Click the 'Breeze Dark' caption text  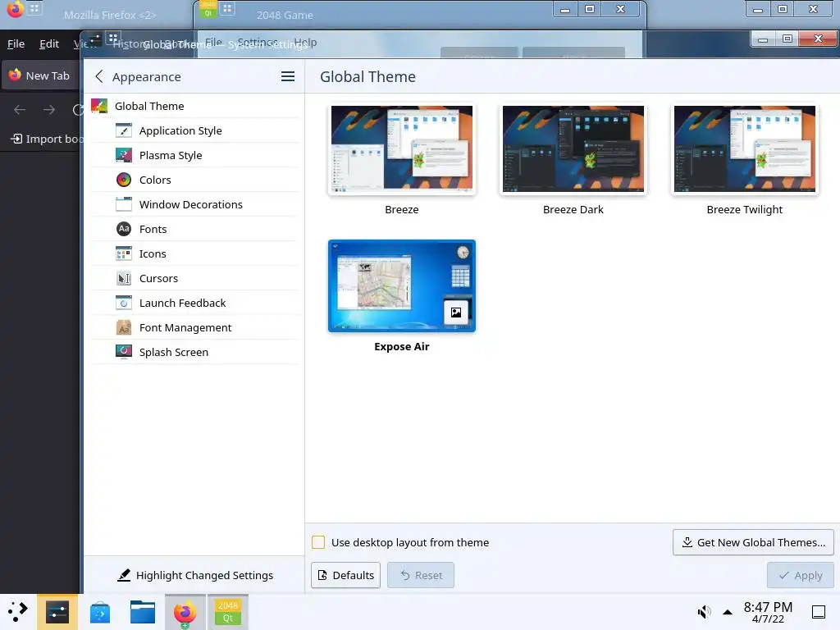click(x=573, y=209)
